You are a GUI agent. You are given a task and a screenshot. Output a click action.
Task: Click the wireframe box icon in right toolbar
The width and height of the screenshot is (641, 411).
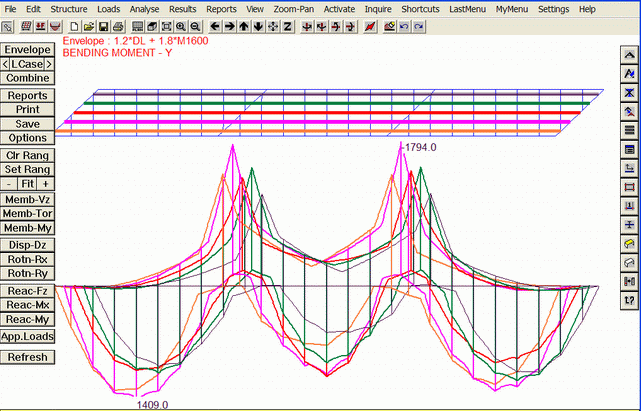point(629,263)
